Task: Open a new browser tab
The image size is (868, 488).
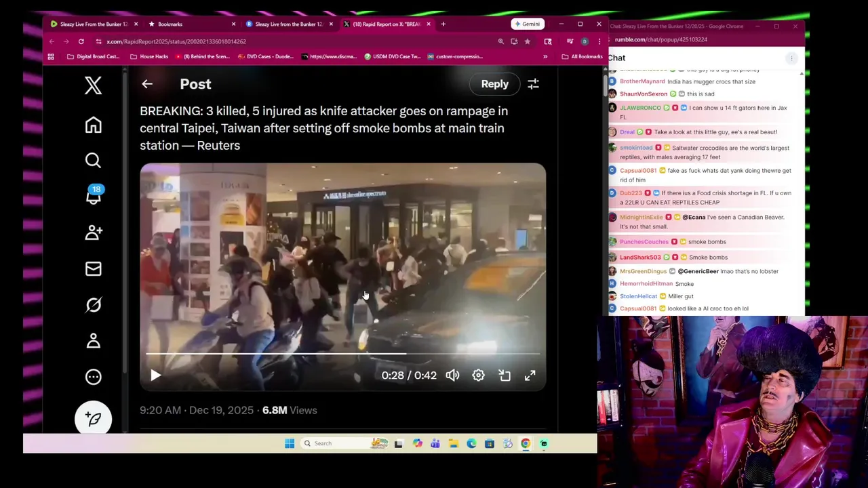Action: click(443, 24)
